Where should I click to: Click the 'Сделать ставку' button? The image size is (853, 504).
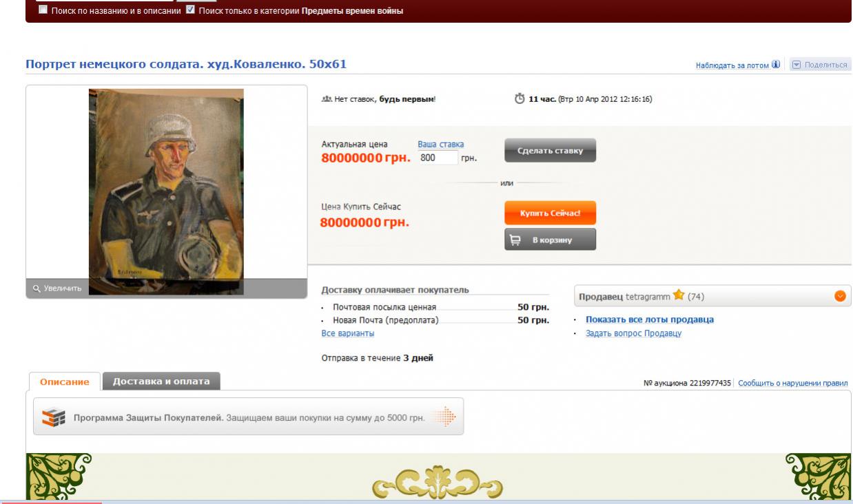coord(550,151)
